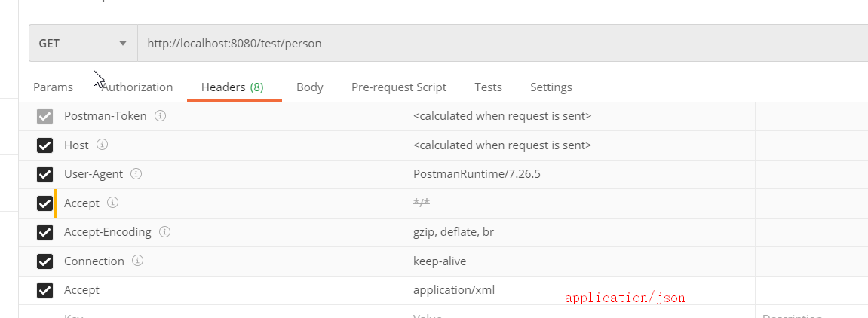Go to the Tests tab
The image size is (868, 318).
(x=488, y=87)
